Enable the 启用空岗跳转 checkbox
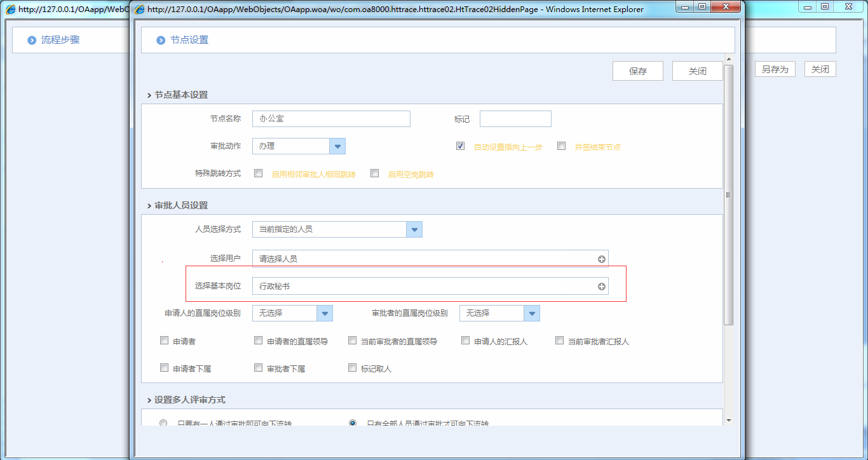 (374, 173)
